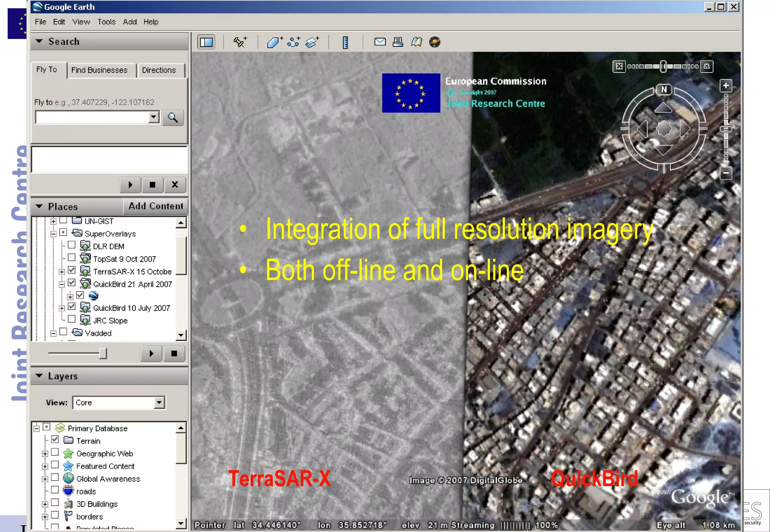Zoom out with the minus button
This screenshot has height=532, width=770.
726,173
